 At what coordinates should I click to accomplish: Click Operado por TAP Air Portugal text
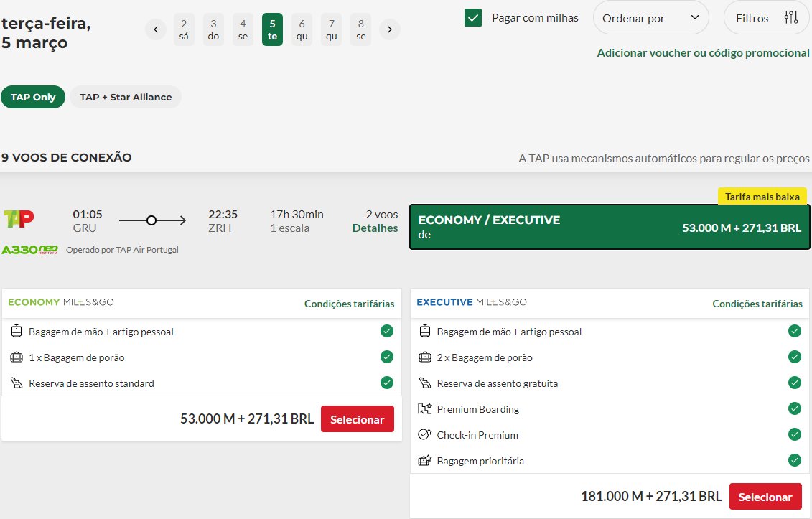coord(122,250)
